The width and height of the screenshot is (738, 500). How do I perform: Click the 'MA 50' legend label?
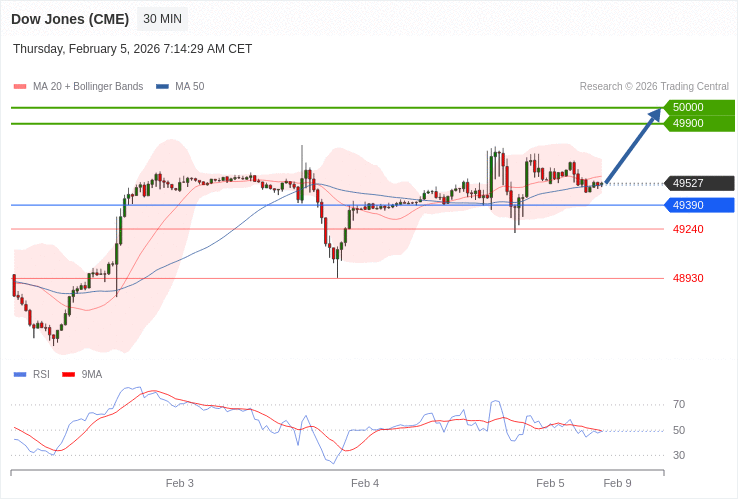(x=190, y=87)
